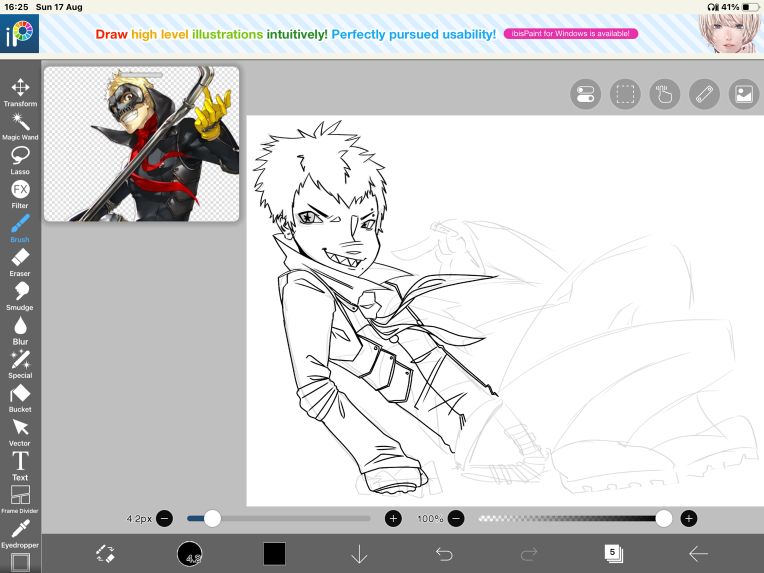Select the Bucket fill tool
The width and height of the screenshot is (764, 573).
(x=20, y=399)
